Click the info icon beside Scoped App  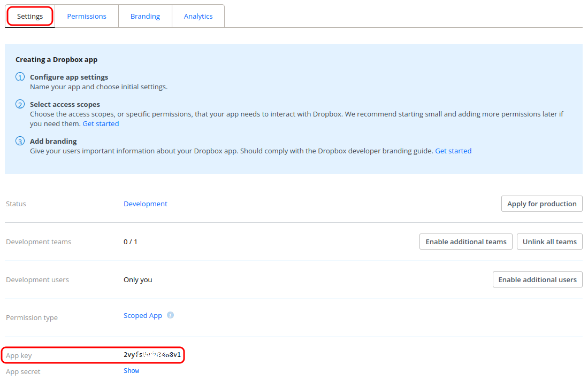point(170,315)
